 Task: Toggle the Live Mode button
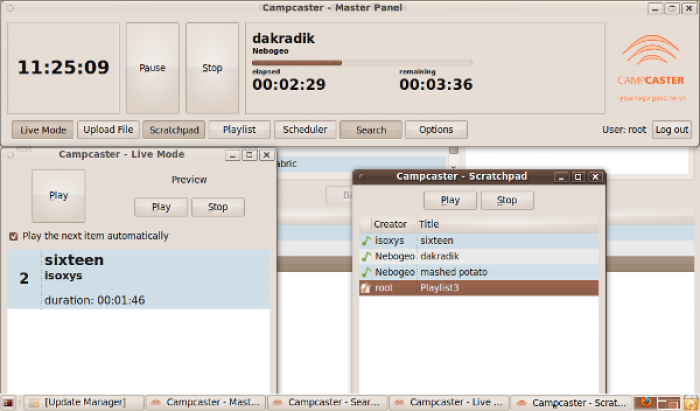[43, 130]
